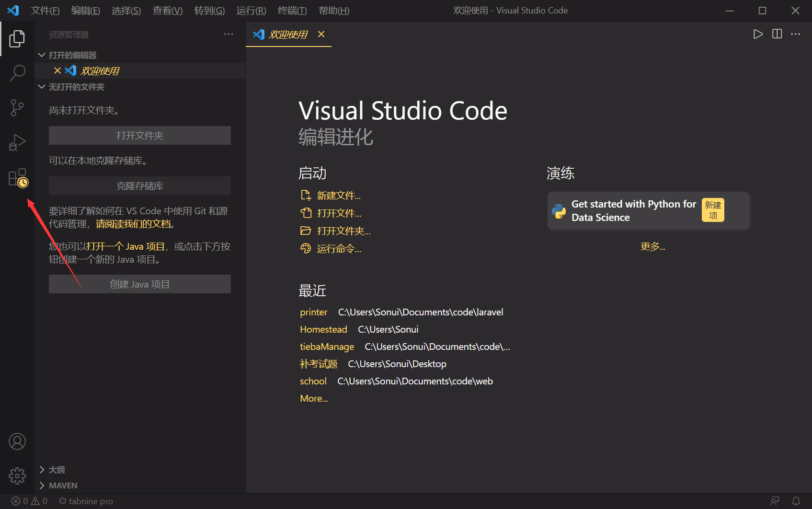Image resolution: width=812 pixels, height=509 pixels.
Task: Click the open file icon beside 打开文件
Action: [x=306, y=213]
